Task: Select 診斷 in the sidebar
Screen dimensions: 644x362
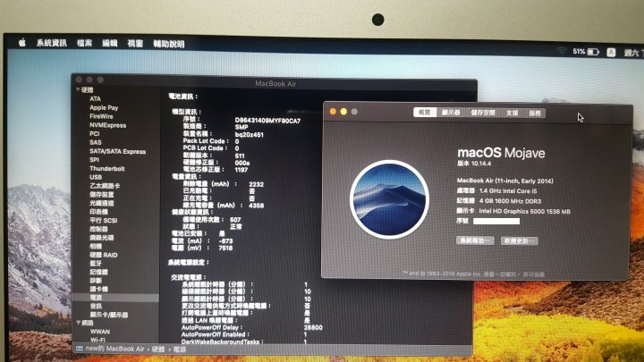Action: click(x=96, y=281)
